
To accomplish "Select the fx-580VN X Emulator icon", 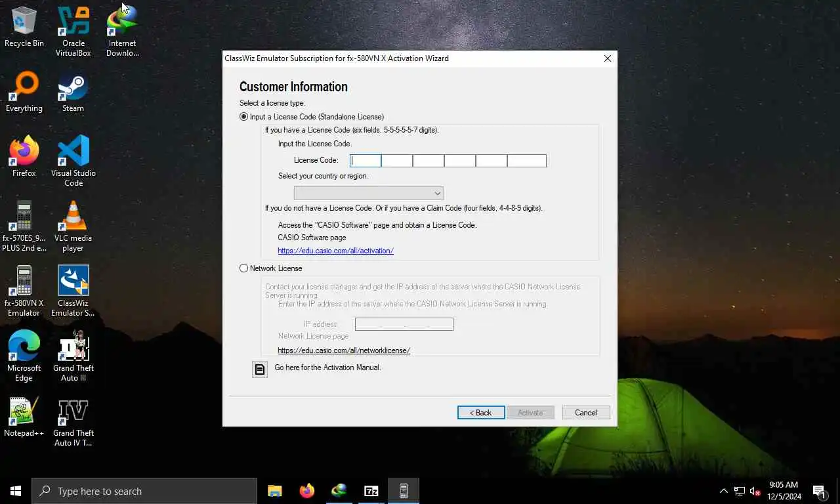I will 24,291.
